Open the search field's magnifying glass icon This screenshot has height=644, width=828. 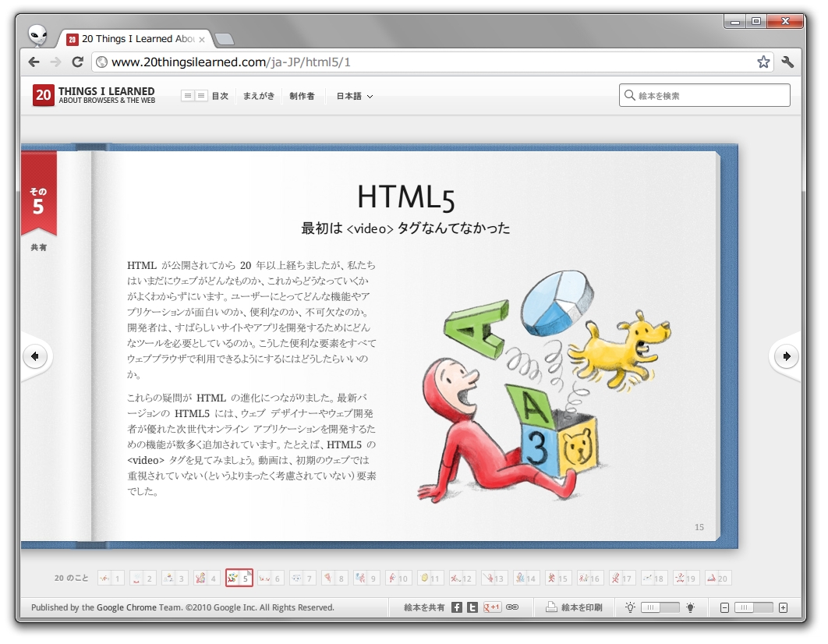tap(630, 95)
